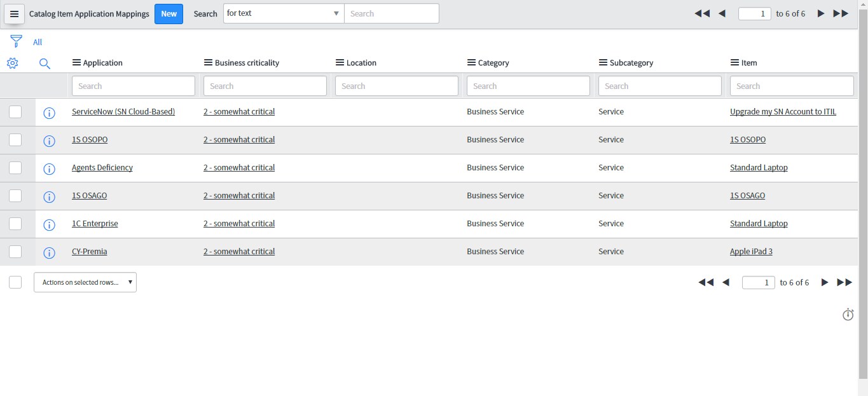Open 'Actions on selected rows' dropdown
Screen dimensions: 868x396
pos(85,282)
